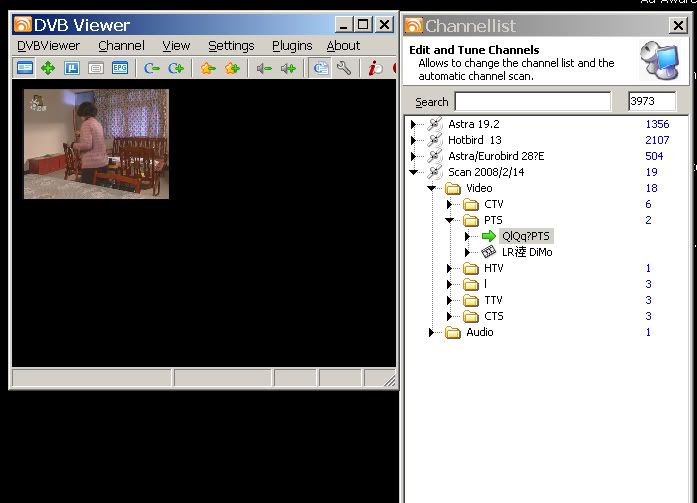Open the Plugins menu

pyautogui.click(x=292, y=46)
